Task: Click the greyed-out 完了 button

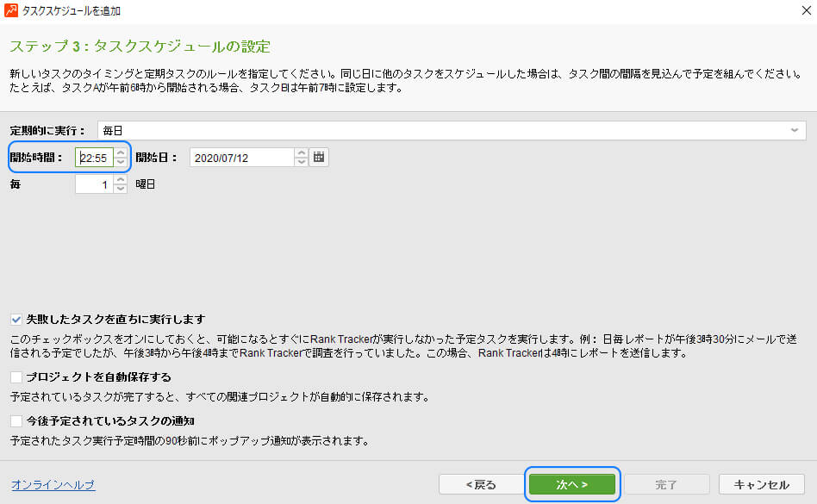Action: (x=666, y=485)
